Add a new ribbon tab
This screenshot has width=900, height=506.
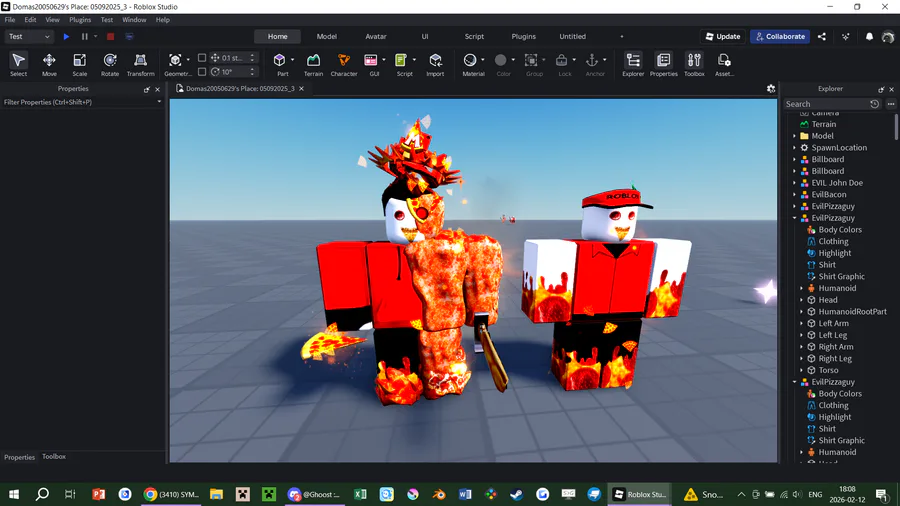tap(622, 36)
